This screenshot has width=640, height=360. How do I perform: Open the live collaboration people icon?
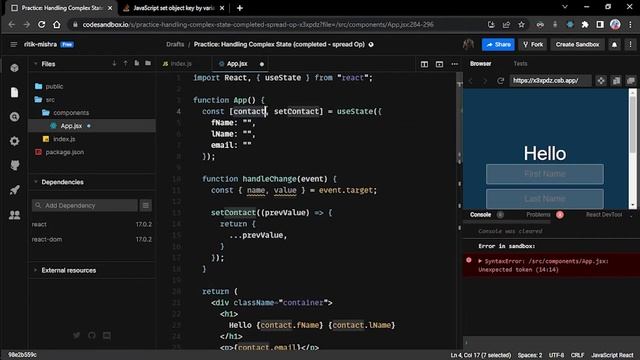pyautogui.click(x=14, y=215)
